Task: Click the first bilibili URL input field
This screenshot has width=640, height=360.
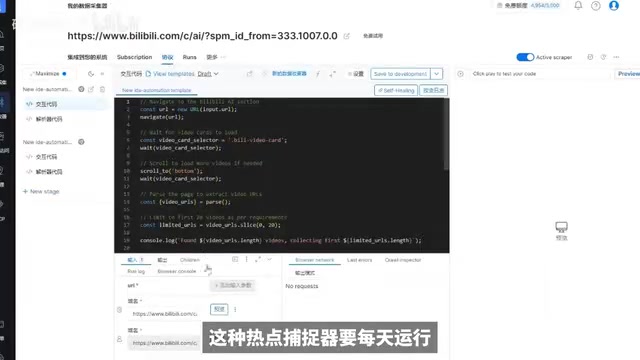Action: tap(165, 314)
